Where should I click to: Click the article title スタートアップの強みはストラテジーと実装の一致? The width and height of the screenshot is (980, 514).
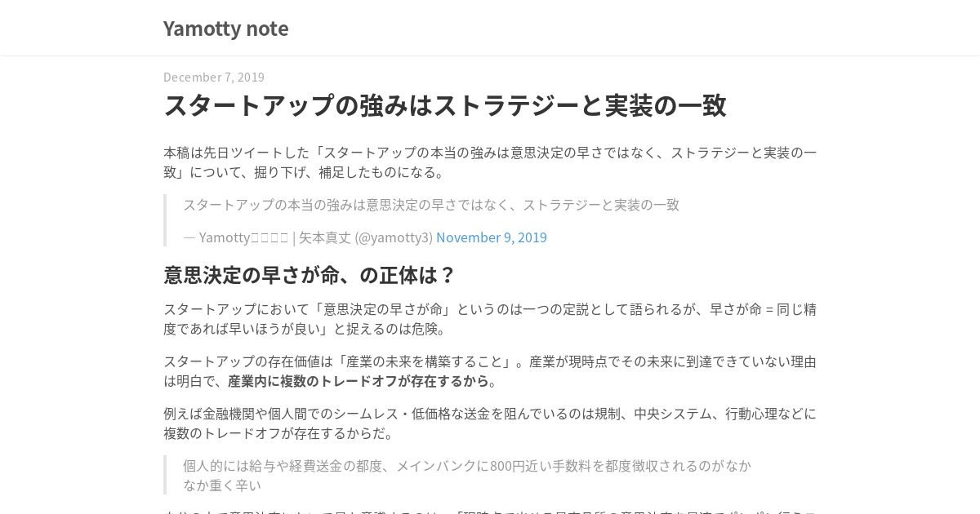[445, 105]
